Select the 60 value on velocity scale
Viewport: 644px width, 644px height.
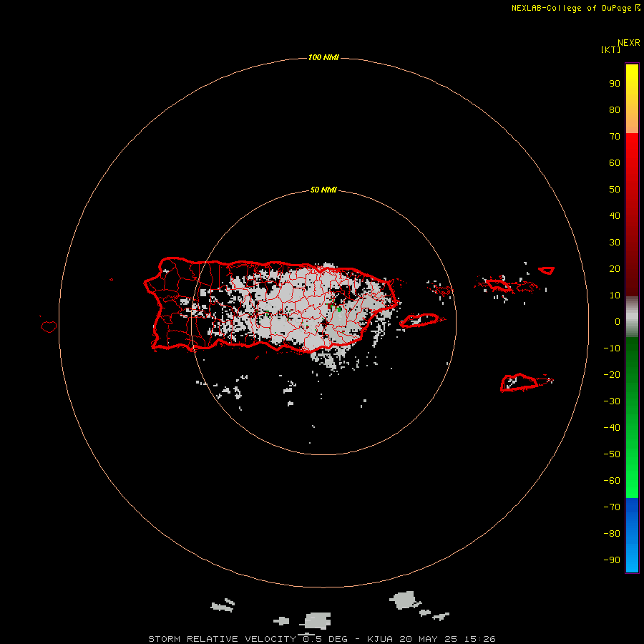[615, 163]
